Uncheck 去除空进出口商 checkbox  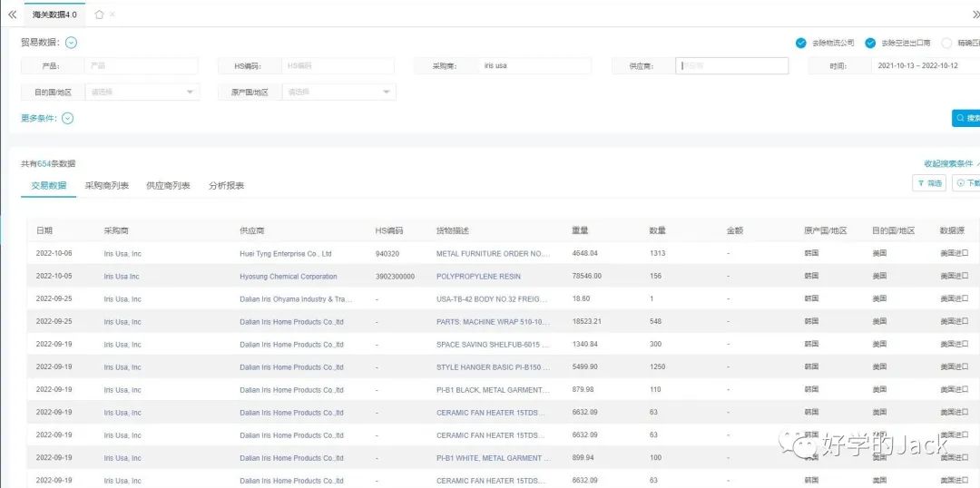pos(870,43)
